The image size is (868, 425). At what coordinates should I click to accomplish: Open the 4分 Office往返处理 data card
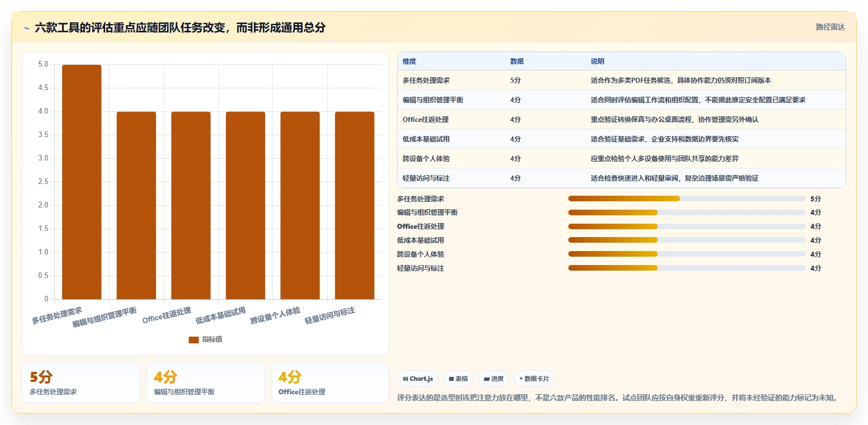point(330,382)
